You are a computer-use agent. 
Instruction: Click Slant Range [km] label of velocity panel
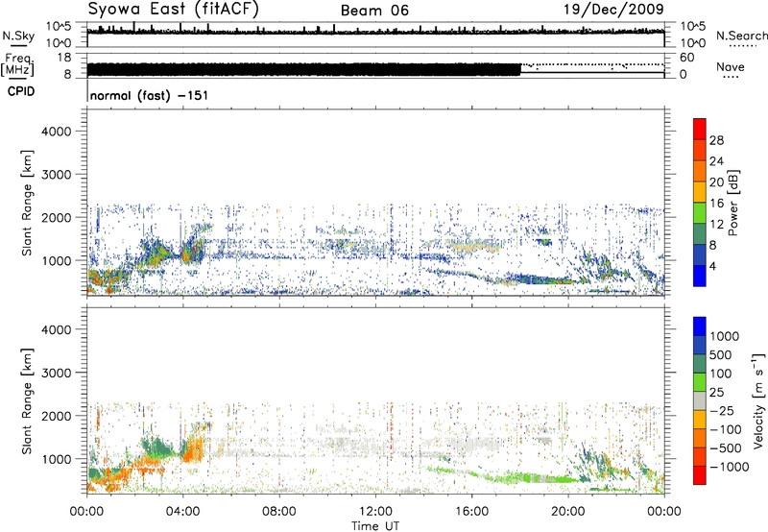pyautogui.click(x=27, y=400)
